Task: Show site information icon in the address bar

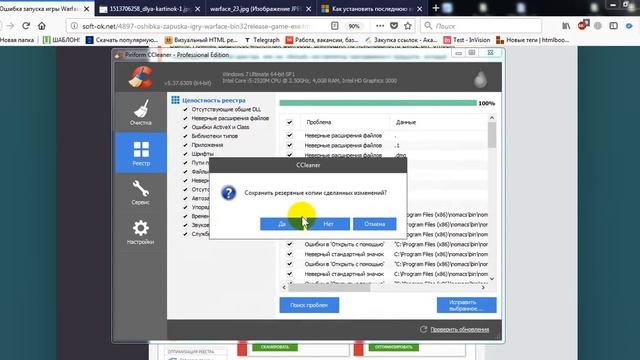Action: coord(74,26)
